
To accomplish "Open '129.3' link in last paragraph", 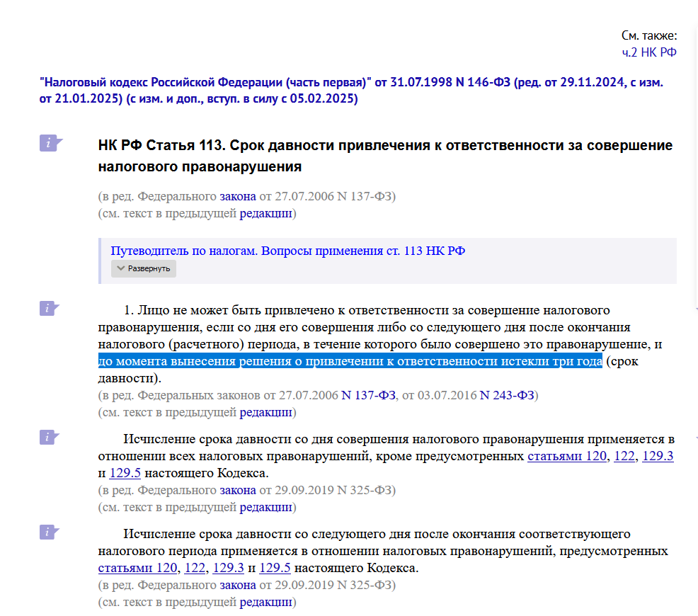I will (229, 568).
